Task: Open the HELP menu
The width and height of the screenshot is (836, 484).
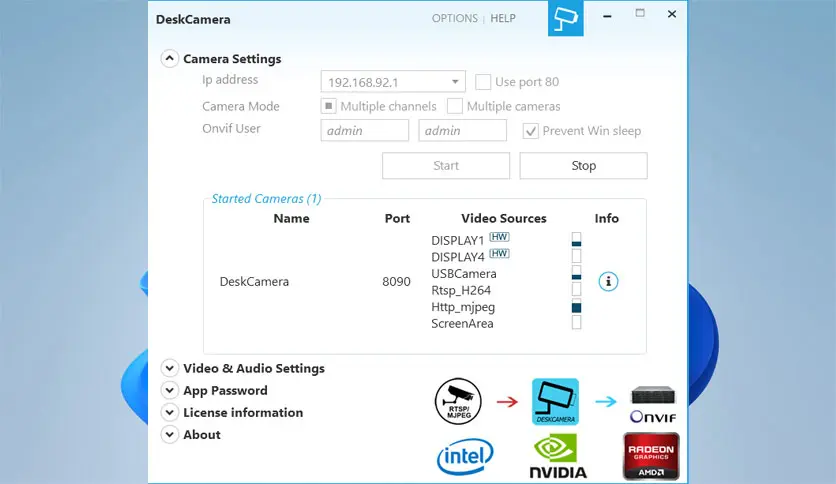Action: point(503,18)
